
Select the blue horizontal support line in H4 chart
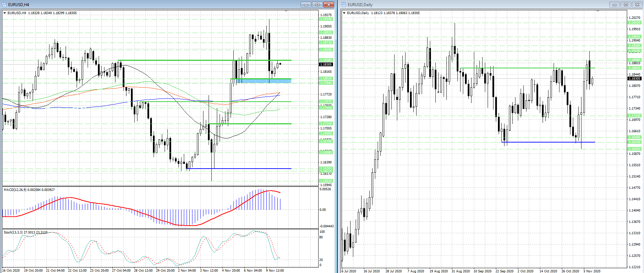pyautogui.click(x=239, y=169)
